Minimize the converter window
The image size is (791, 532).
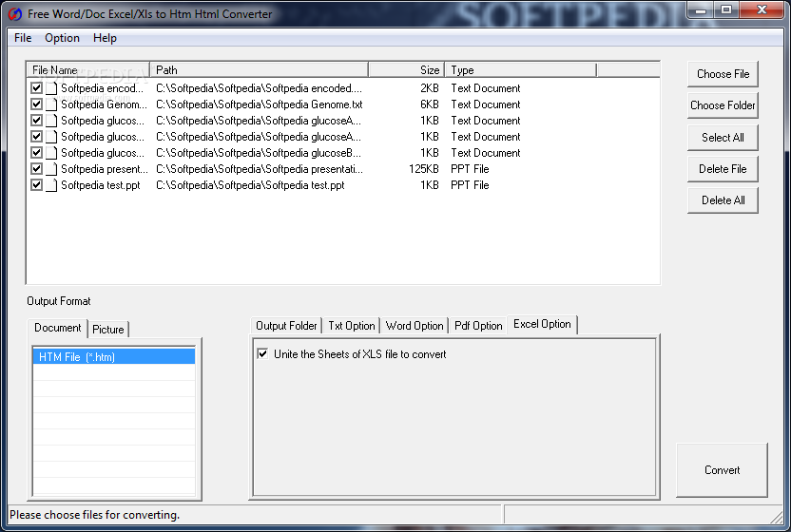701,9
